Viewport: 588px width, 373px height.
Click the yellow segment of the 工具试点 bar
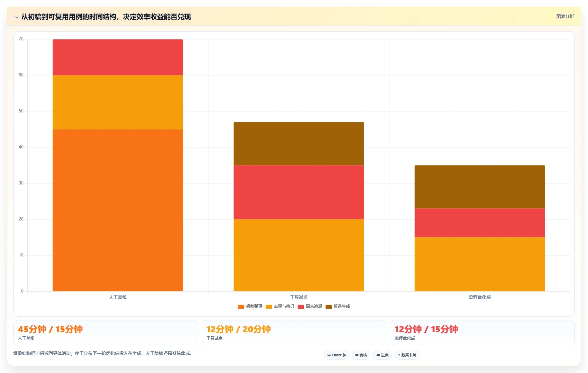[x=299, y=255]
